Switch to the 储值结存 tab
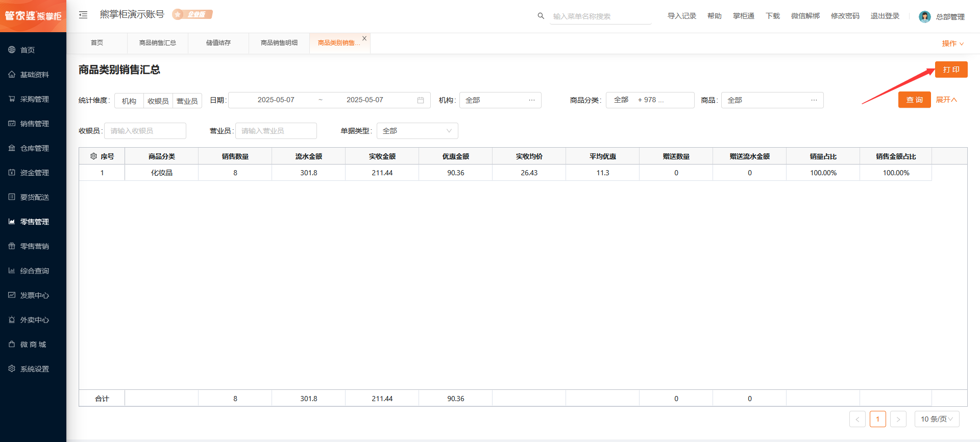This screenshot has width=980, height=442. [x=218, y=43]
